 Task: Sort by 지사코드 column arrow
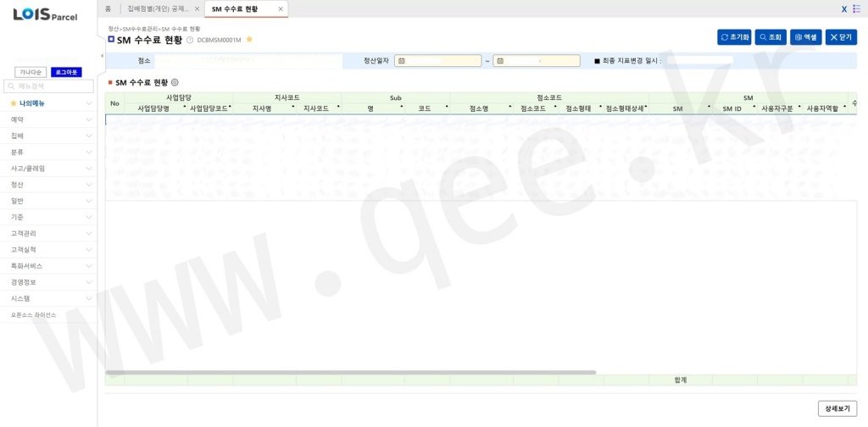coord(338,106)
